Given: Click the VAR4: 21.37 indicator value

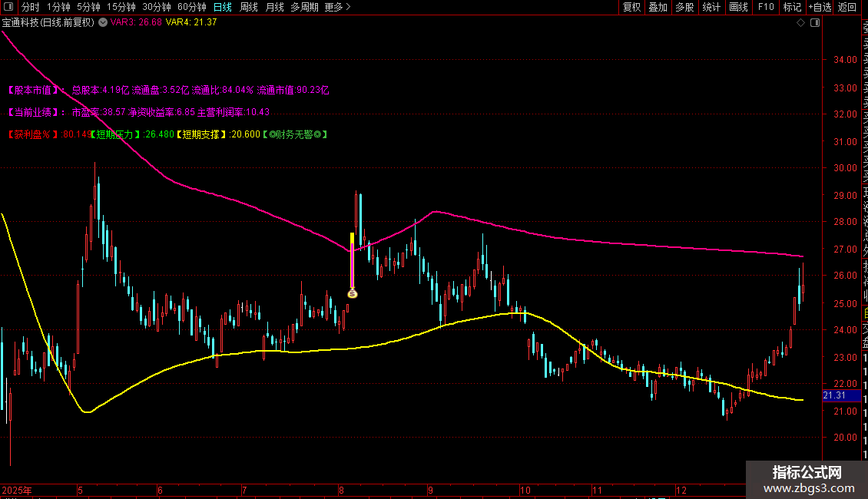Looking at the screenshot, I should 191,22.
